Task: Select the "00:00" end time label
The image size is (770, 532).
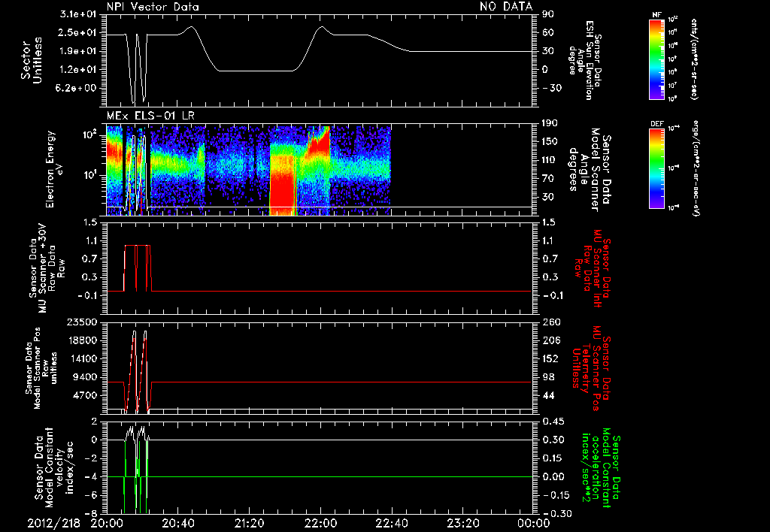Action: [534, 523]
